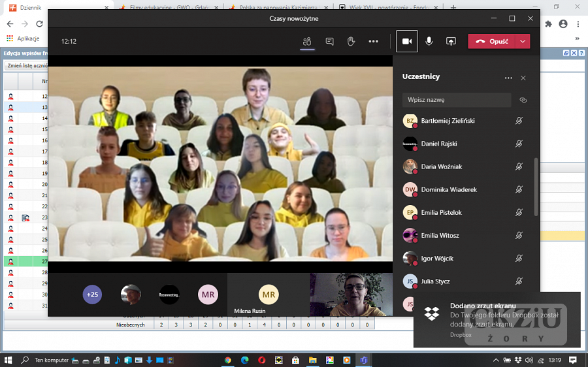588x367 pixels.
Task: Click muted mic icon for Daria Woźniak
Action: (x=519, y=167)
